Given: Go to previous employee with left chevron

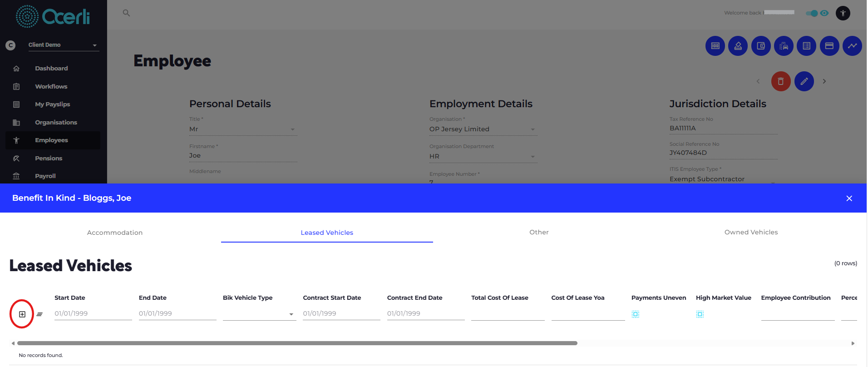Looking at the screenshot, I should coord(758,81).
